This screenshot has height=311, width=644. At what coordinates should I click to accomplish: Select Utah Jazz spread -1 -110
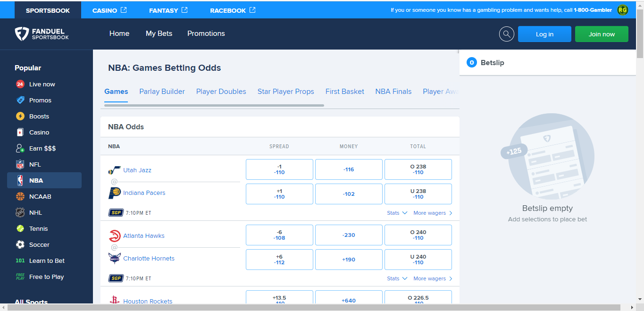[279, 169]
